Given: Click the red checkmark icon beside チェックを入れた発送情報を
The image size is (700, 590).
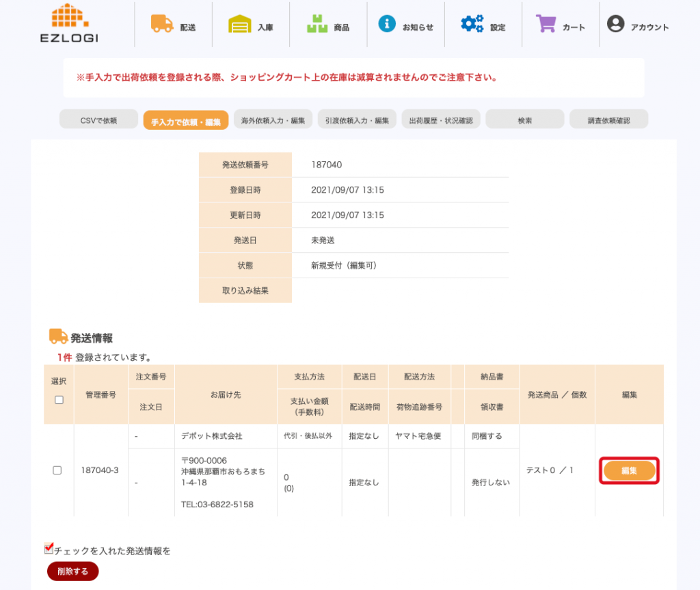Looking at the screenshot, I should 49,548.
